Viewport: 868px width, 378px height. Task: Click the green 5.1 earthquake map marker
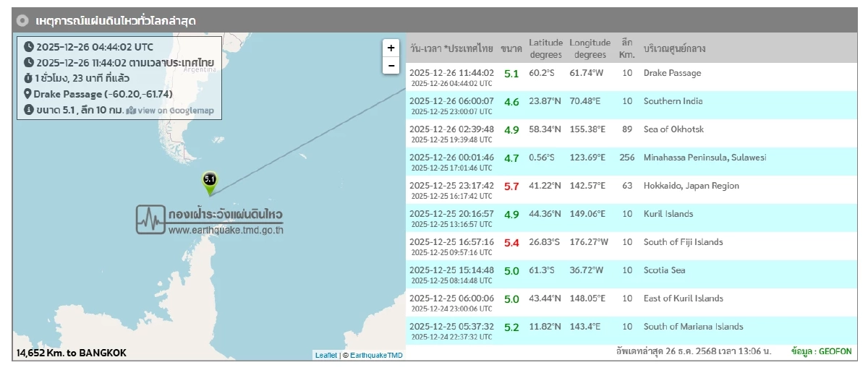tap(210, 181)
